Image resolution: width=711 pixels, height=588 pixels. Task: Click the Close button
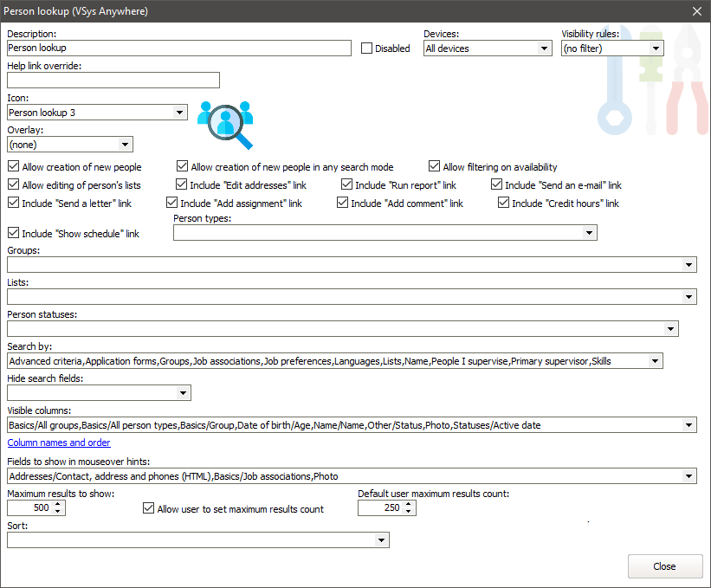click(x=664, y=566)
